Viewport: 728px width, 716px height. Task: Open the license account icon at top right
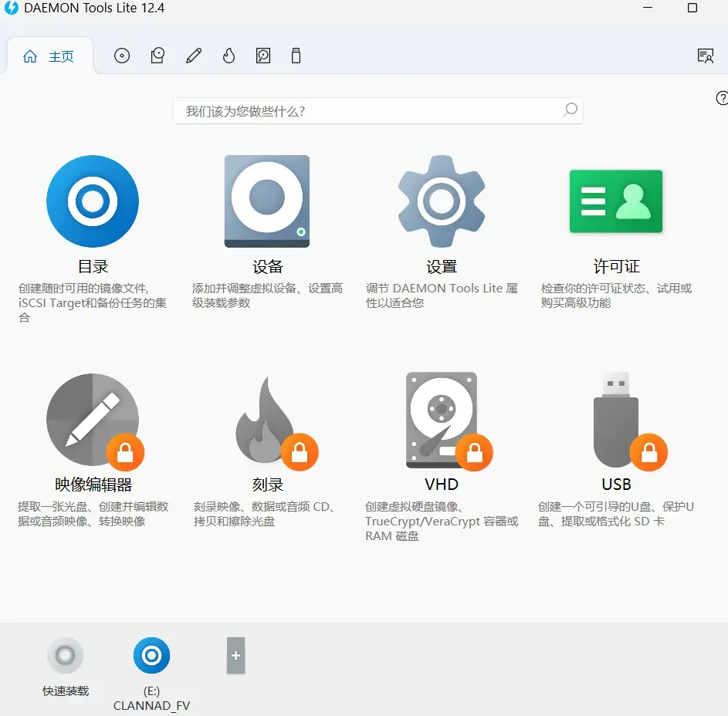tap(706, 56)
